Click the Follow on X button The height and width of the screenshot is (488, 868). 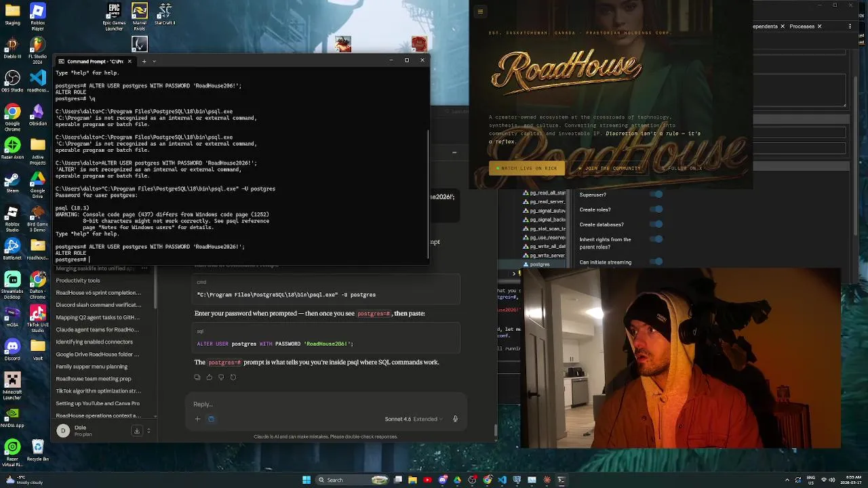pyautogui.click(x=682, y=168)
